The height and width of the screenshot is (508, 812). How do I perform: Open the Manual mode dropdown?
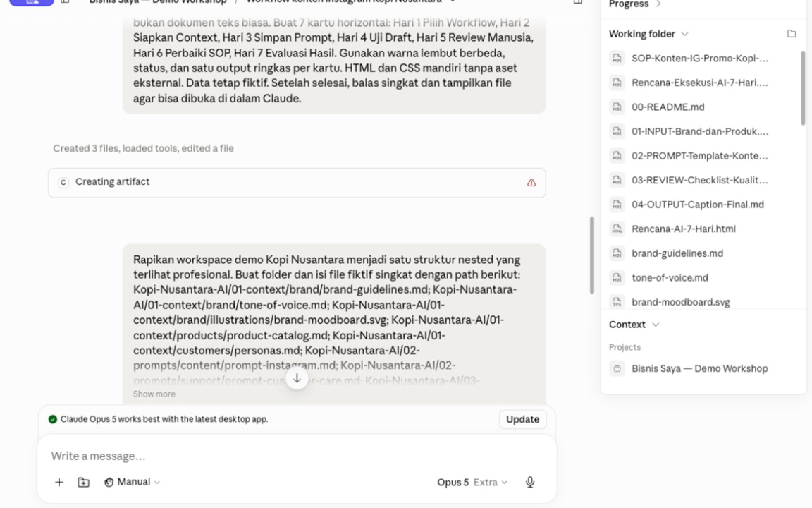[x=132, y=482]
